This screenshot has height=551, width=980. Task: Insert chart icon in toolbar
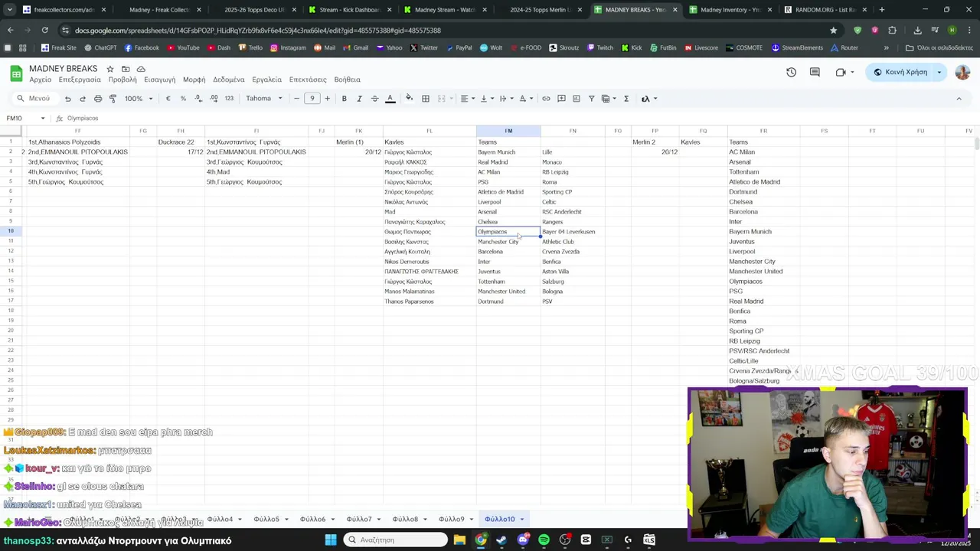tap(577, 99)
